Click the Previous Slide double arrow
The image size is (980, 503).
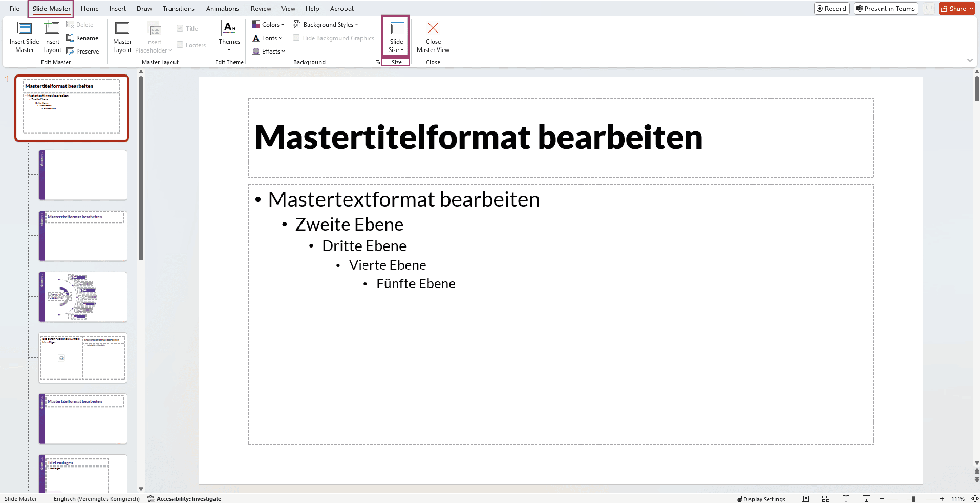coord(977,471)
